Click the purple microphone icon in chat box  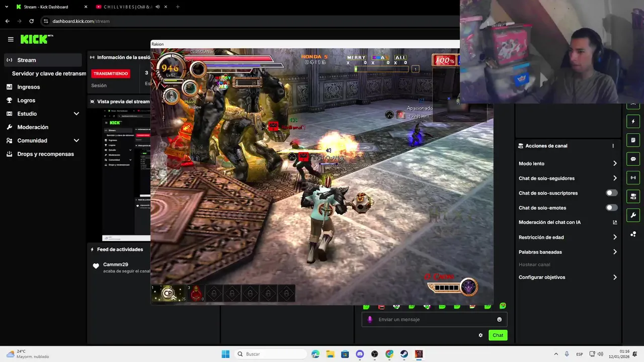coord(370,319)
